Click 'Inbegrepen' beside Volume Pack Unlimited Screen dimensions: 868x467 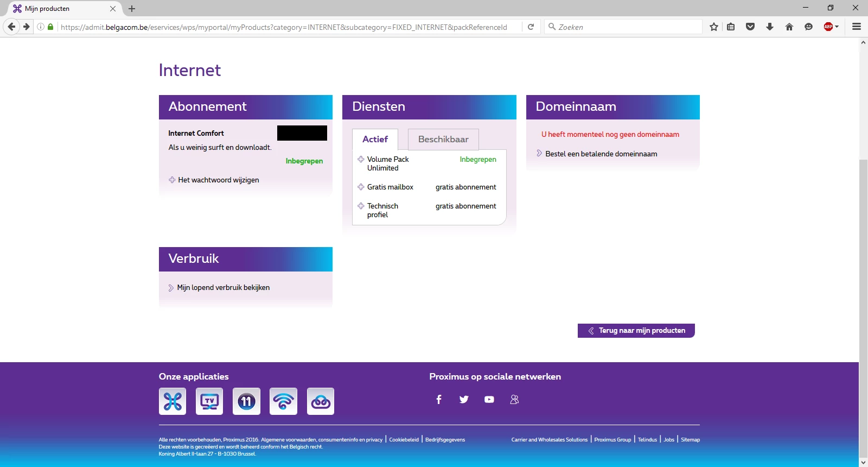(x=478, y=159)
